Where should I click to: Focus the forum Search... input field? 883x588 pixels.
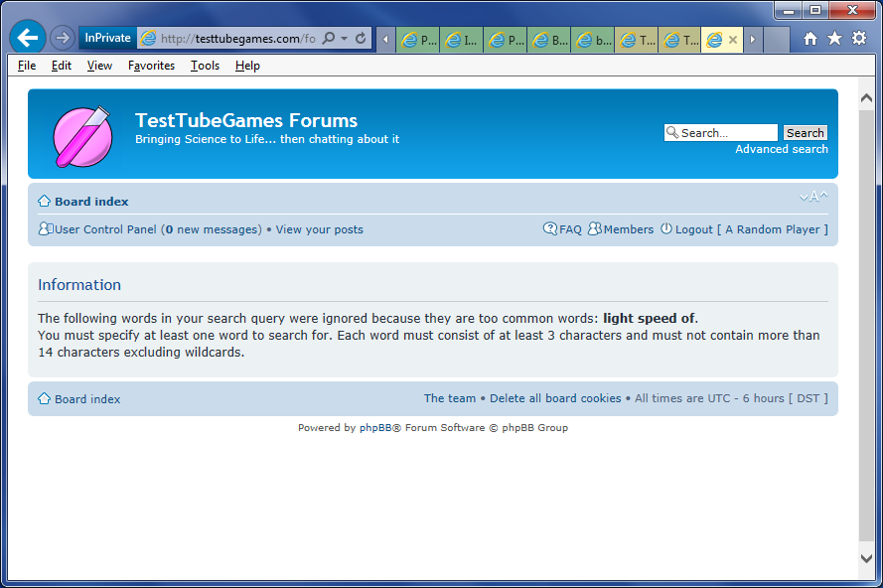tap(721, 133)
